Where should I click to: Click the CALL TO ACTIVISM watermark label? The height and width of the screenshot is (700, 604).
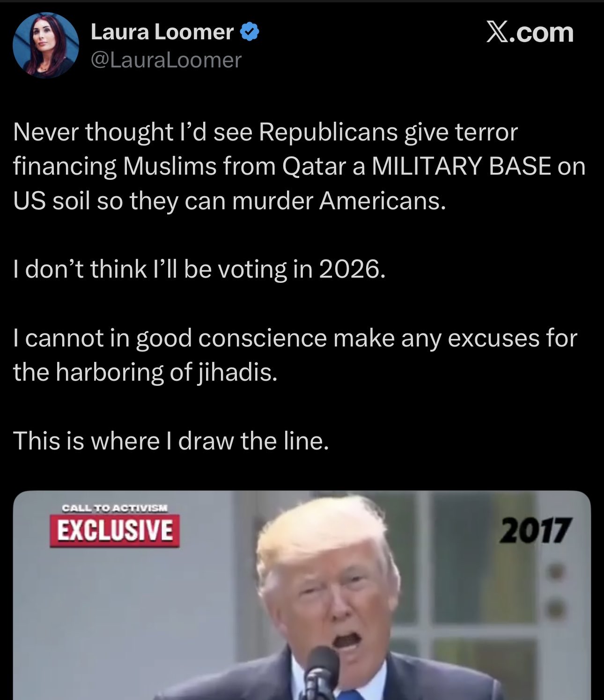115,508
